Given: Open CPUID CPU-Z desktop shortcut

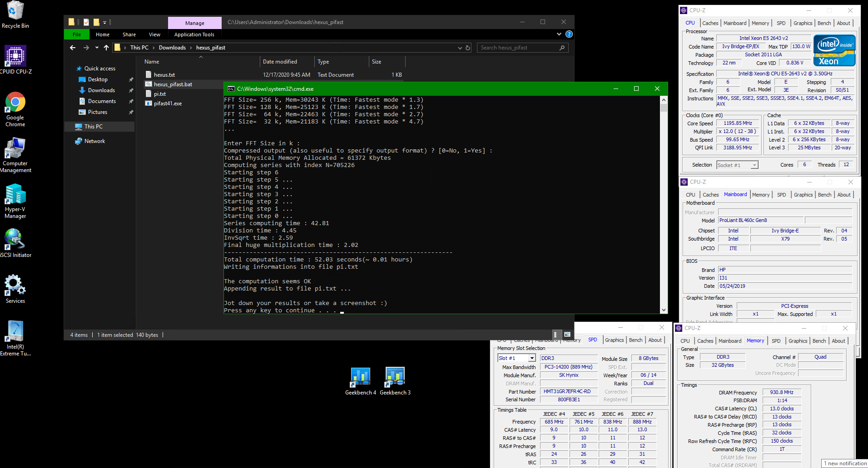Looking at the screenshot, I should 15,59.
